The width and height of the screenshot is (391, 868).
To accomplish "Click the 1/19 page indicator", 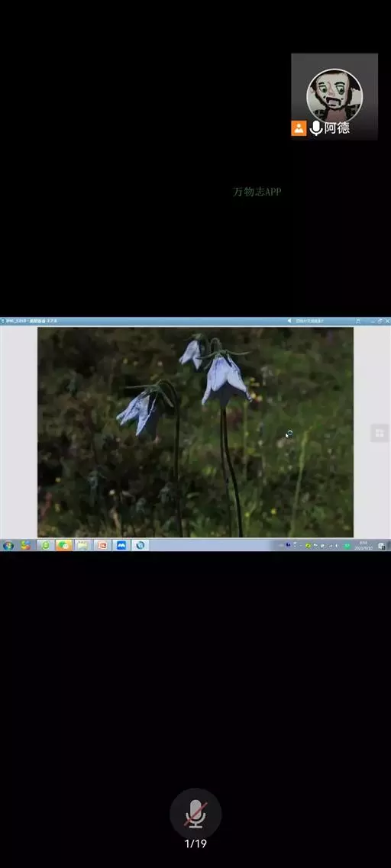I will coord(195,844).
